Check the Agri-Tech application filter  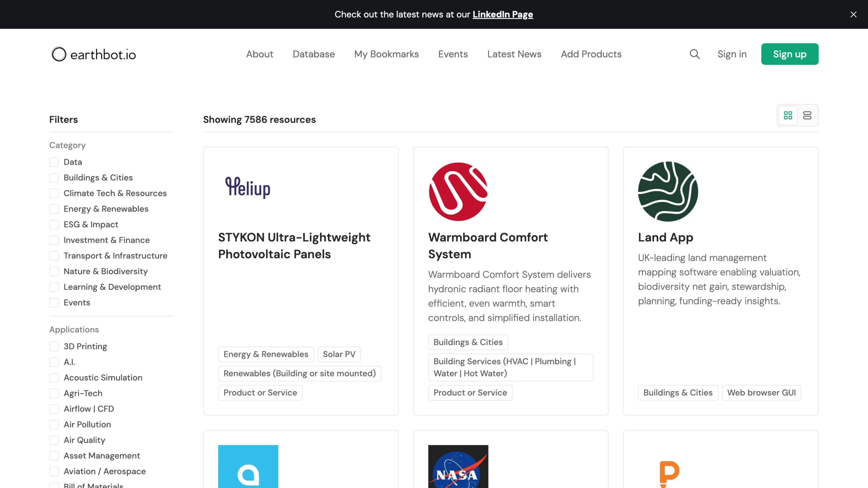[54, 393]
